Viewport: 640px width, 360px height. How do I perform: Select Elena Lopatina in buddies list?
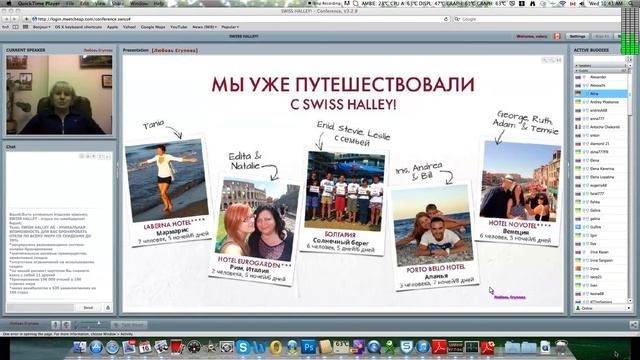(601, 177)
